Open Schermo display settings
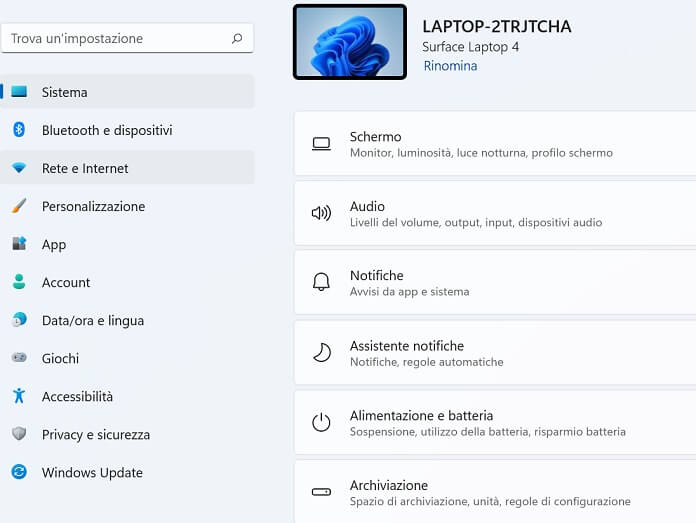696x523 pixels. click(x=495, y=143)
